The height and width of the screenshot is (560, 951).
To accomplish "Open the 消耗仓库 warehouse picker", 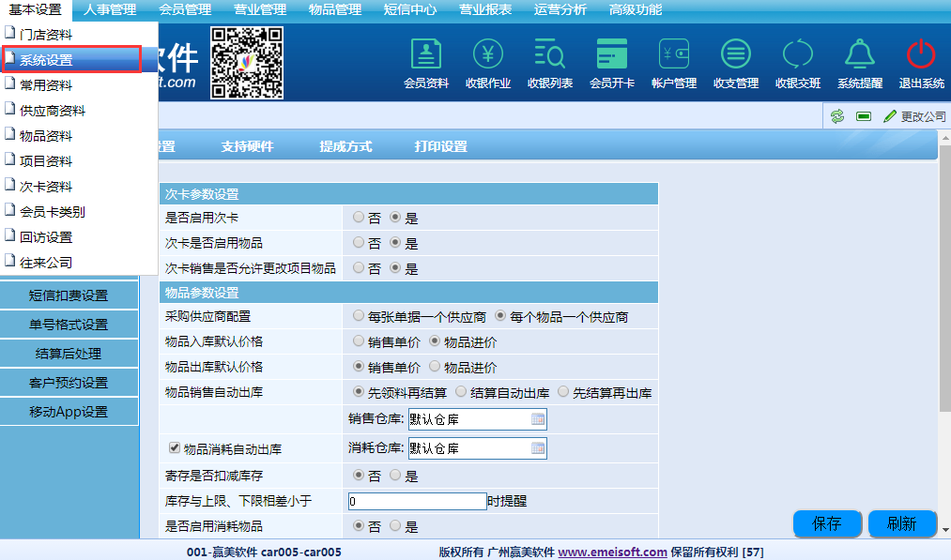I will click(x=538, y=448).
